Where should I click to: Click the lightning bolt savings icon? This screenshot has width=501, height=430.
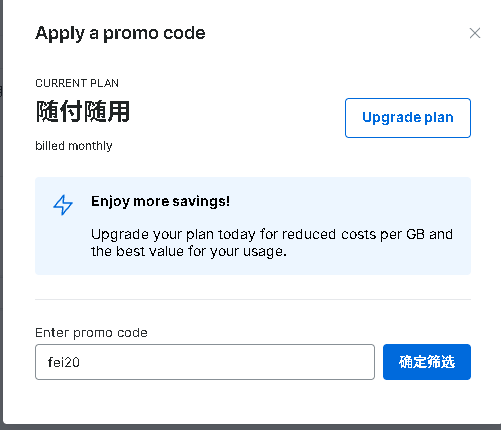pos(63,205)
